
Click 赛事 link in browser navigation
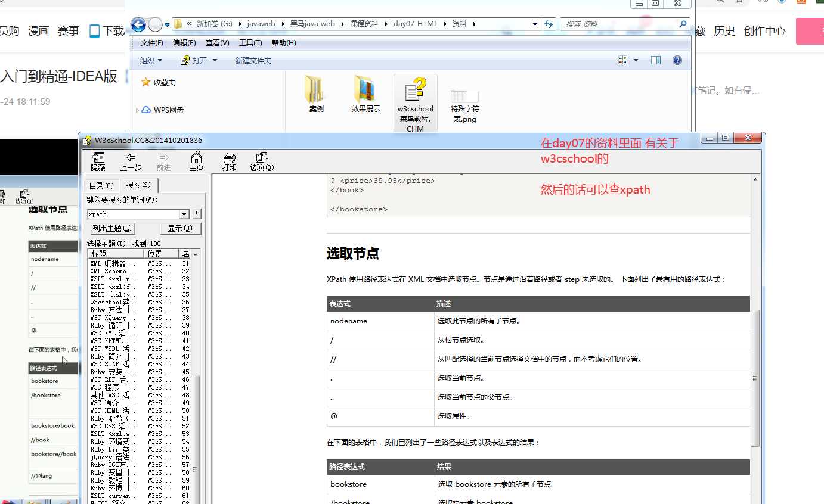point(69,31)
